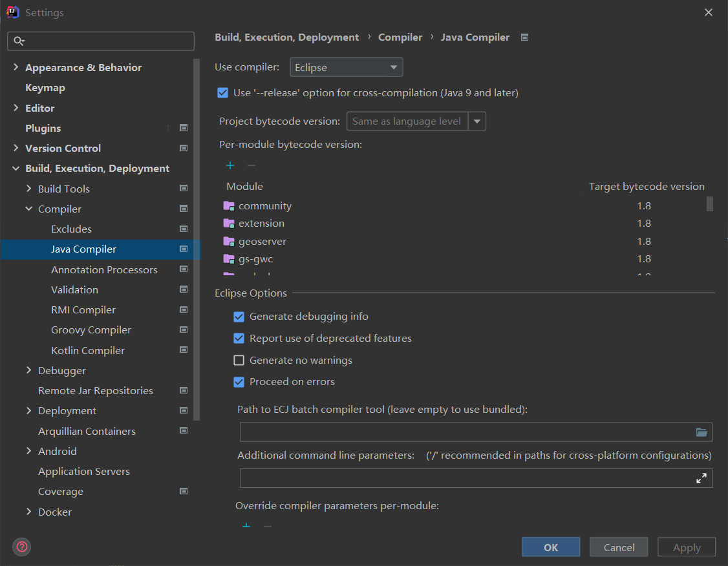Expand the Android node
The height and width of the screenshot is (566, 728).
[x=29, y=451]
